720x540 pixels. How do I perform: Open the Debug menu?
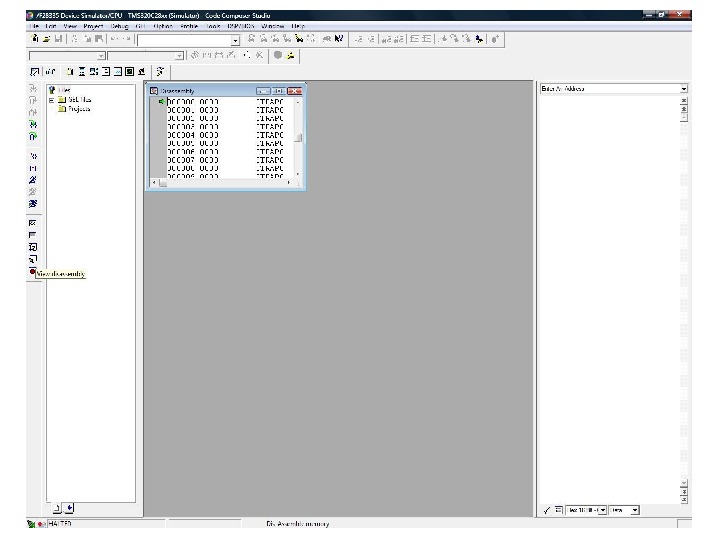point(119,26)
